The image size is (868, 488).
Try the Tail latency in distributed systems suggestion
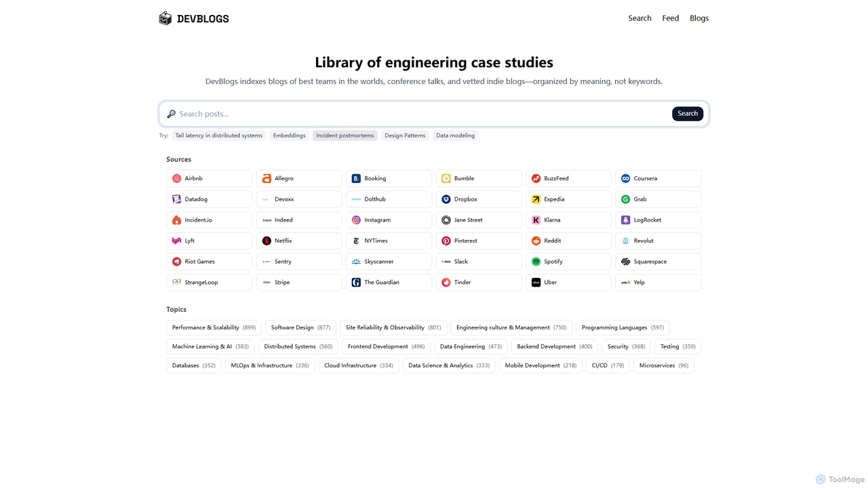click(x=219, y=136)
